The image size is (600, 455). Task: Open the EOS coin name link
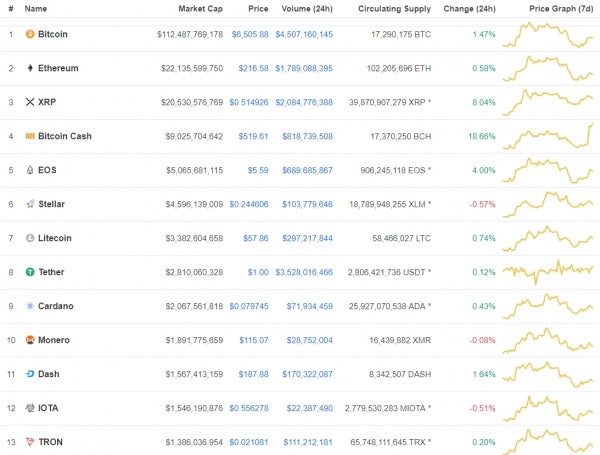(47, 170)
